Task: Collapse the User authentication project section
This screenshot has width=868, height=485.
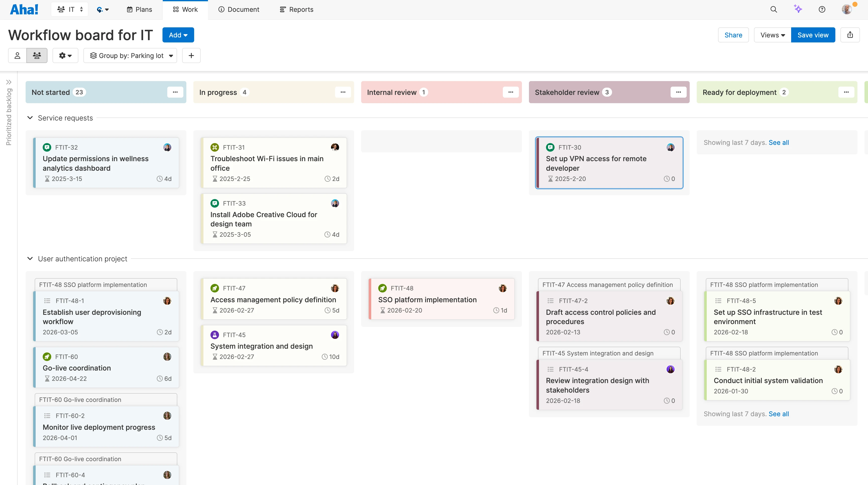Action: pyautogui.click(x=30, y=259)
